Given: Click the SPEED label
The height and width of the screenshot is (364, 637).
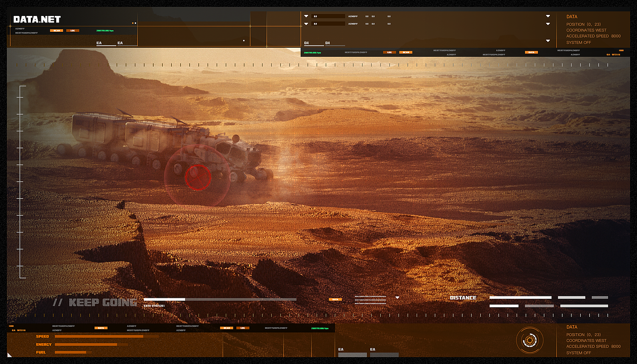Looking at the screenshot, I should point(42,337).
